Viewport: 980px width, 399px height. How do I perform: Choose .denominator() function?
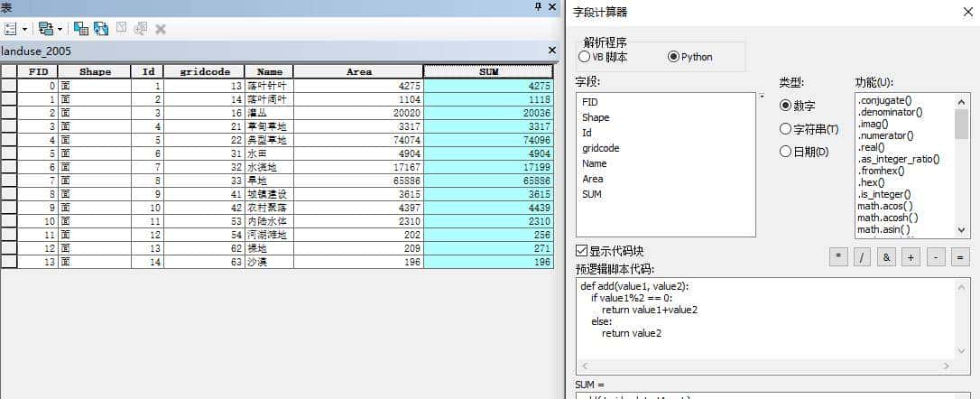890,113
